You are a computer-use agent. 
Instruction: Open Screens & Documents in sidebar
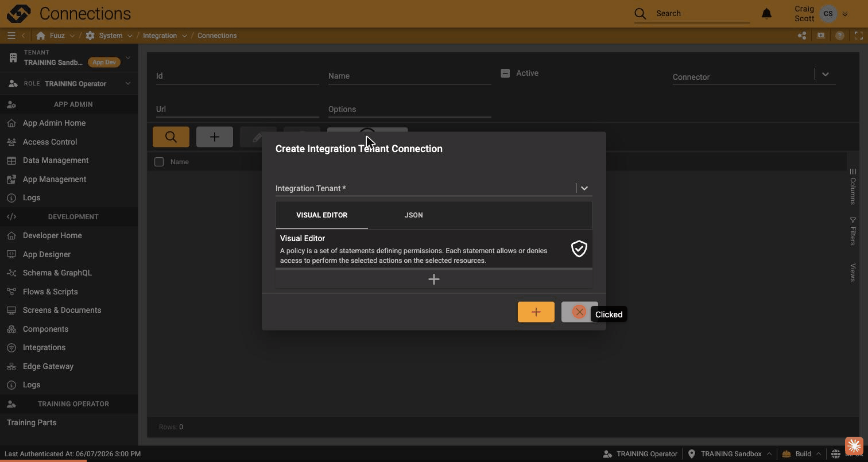tap(62, 310)
